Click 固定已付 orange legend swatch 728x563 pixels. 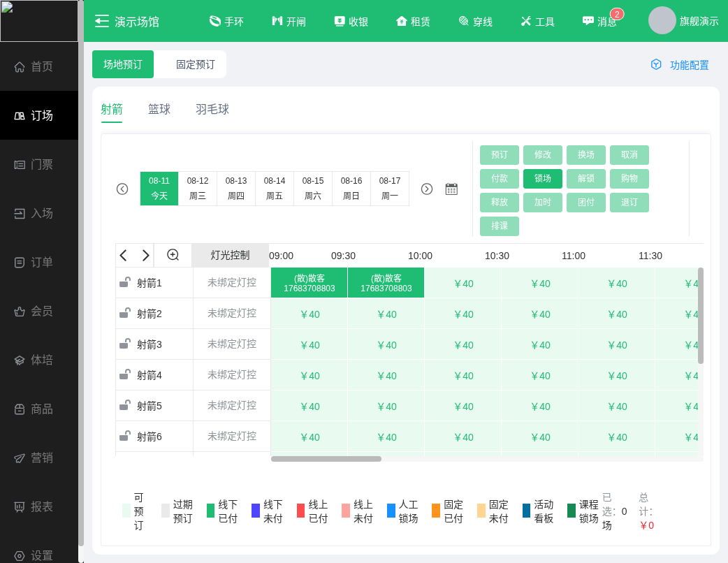pyautogui.click(x=436, y=511)
